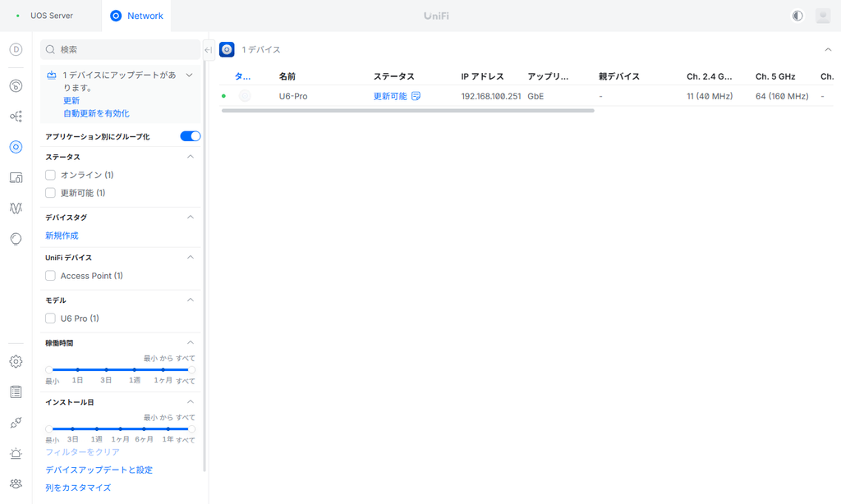Click the update download icon in the notice
Viewport: 841px width, 504px height.
(x=52, y=75)
